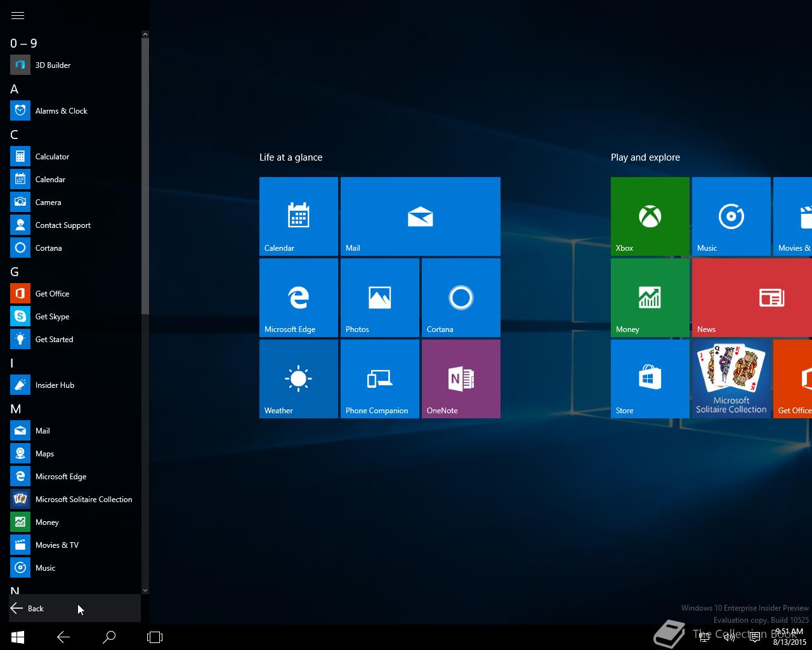The width and height of the screenshot is (812, 650).
Task: Open the network icon in system tray
Action: tap(704, 637)
